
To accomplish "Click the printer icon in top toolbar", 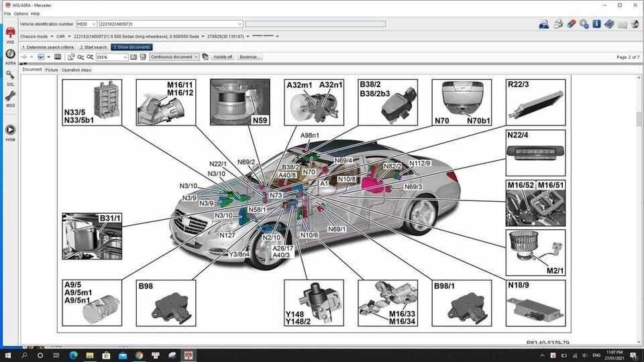I will (x=557, y=24).
